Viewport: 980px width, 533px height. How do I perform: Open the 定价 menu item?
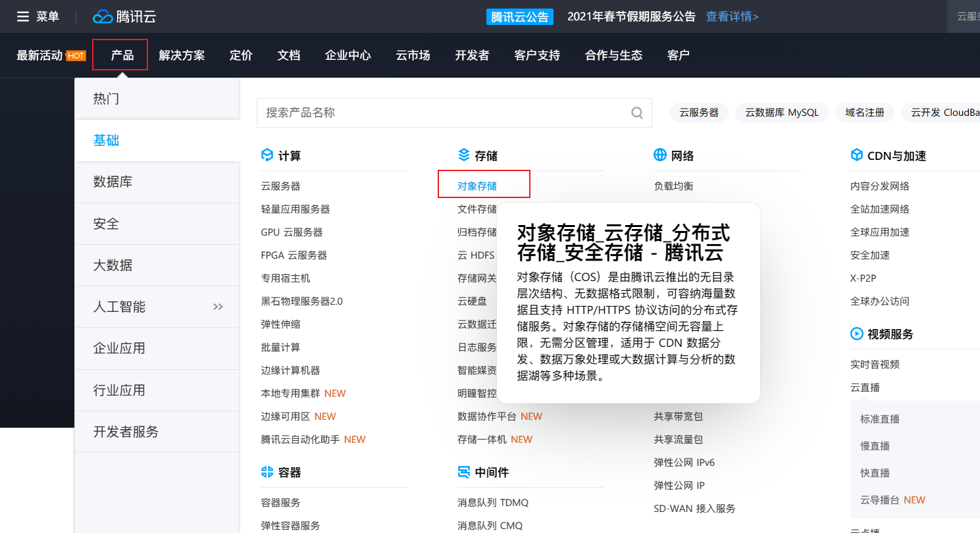tap(241, 55)
